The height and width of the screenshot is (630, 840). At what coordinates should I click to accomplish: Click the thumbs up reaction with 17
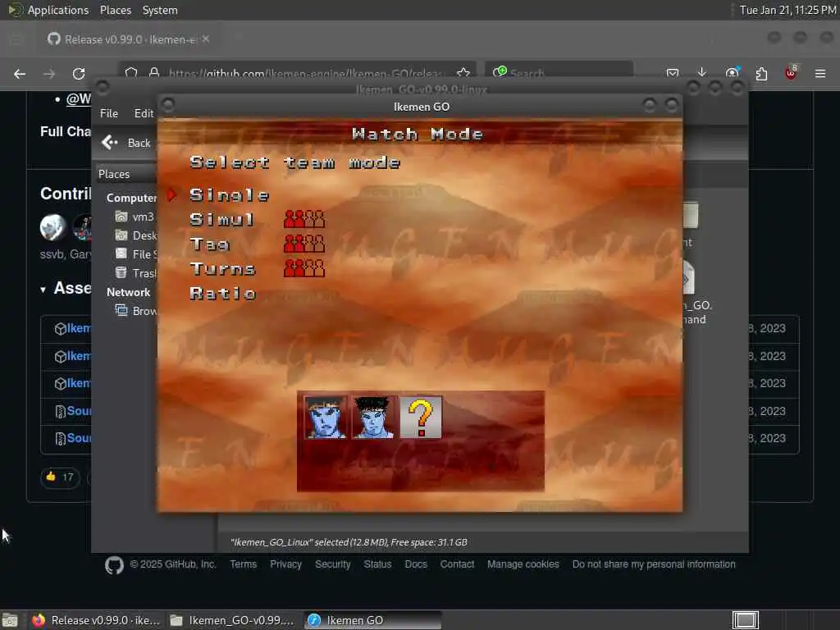click(60, 477)
